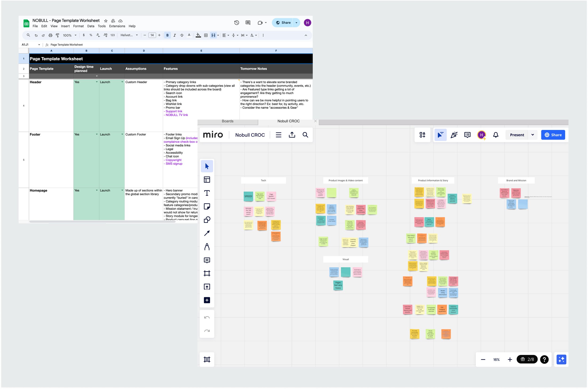
Task: Select the frame tool in Miro sidebar
Action: click(x=207, y=273)
